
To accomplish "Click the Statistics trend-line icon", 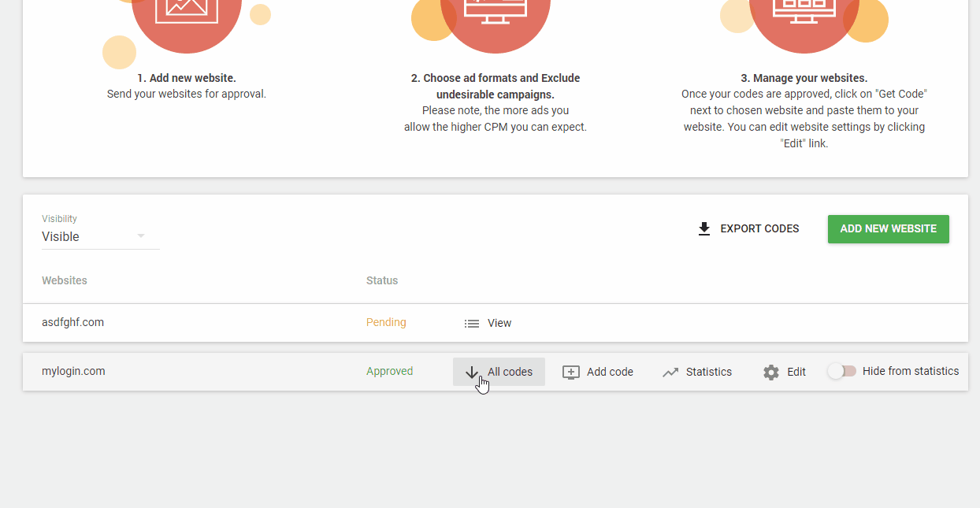I will pos(670,372).
